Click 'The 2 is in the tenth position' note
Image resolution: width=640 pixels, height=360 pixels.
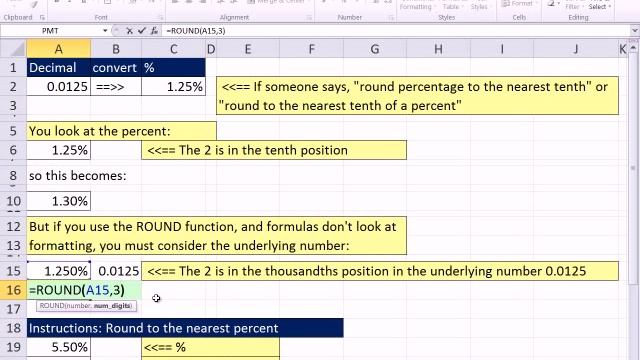click(274, 150)
